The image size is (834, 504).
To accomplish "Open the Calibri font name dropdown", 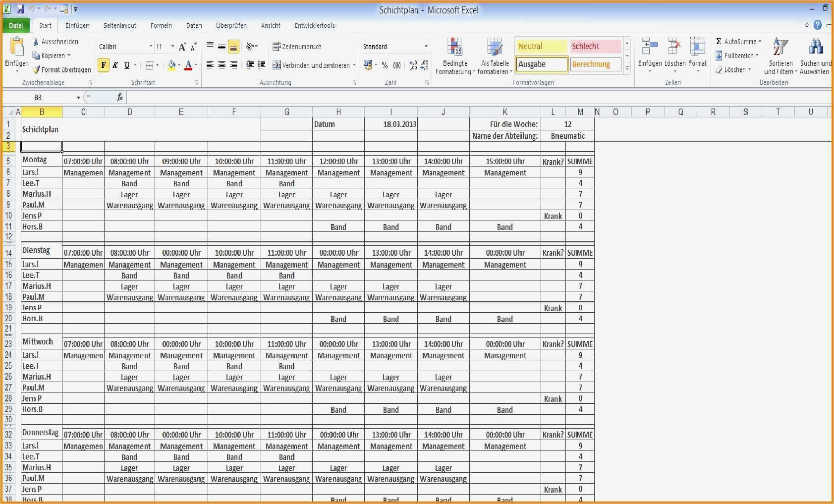I will tap(151, 47).
